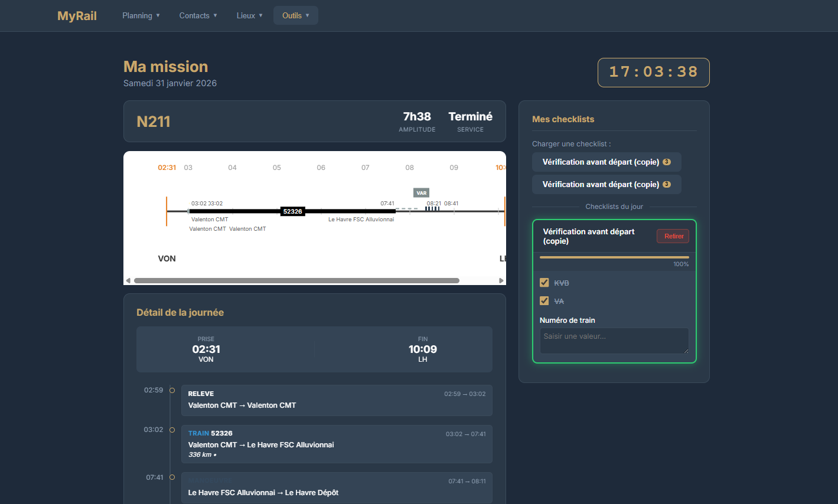Click the checklist 100% progress bar
Image resolution: width=838 pixels, height=504 pixels.
click(x=614, y=257)
